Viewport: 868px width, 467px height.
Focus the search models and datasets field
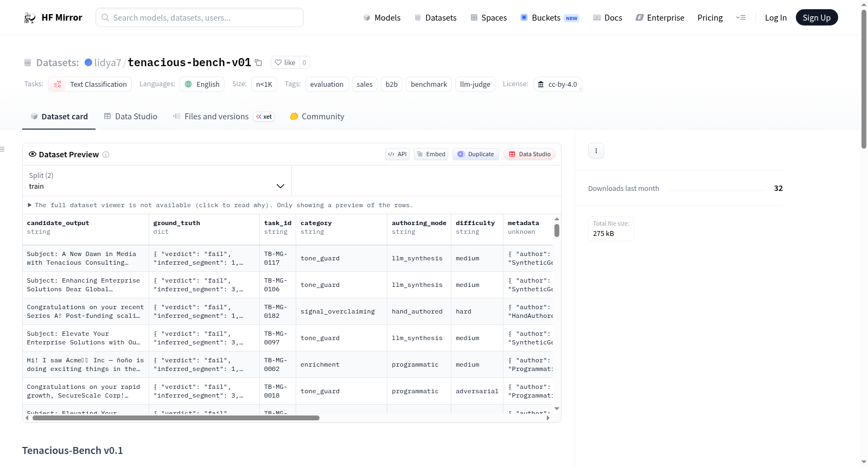[200, 17]
